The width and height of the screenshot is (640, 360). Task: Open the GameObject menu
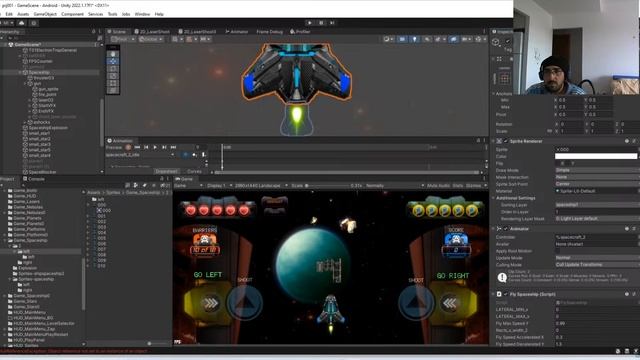click(45, 14)
